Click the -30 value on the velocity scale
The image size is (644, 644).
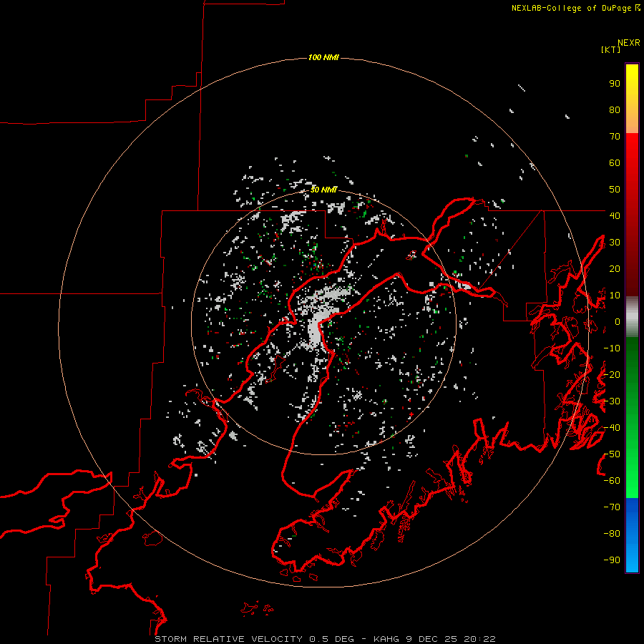coord(612,401)
